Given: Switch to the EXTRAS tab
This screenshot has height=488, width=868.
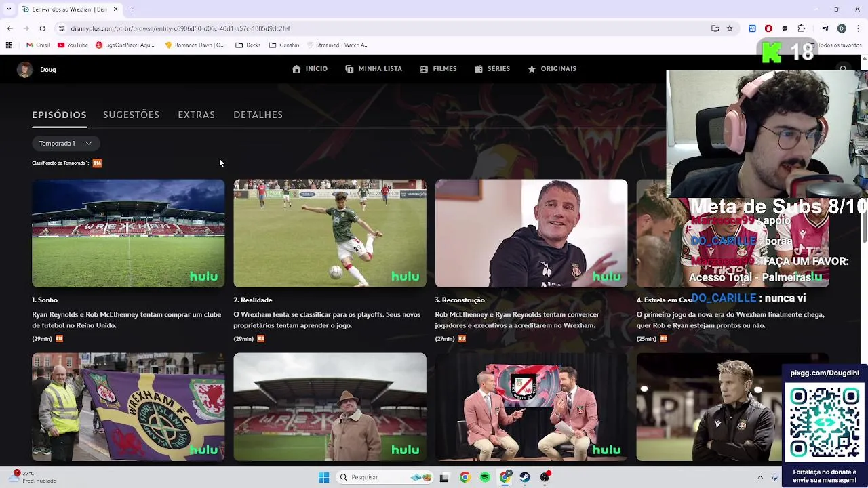Looking at the screenshot, I should (196, 115).
